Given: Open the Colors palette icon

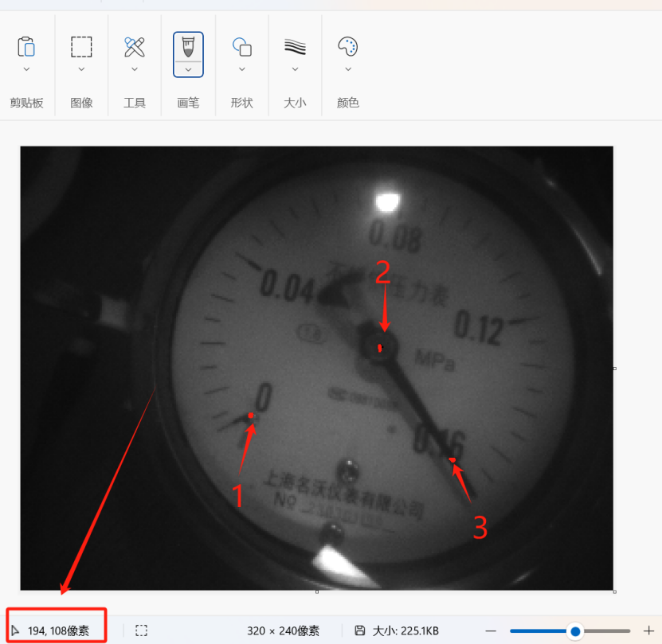Looking at the screenshot, I should click(348, 46).
